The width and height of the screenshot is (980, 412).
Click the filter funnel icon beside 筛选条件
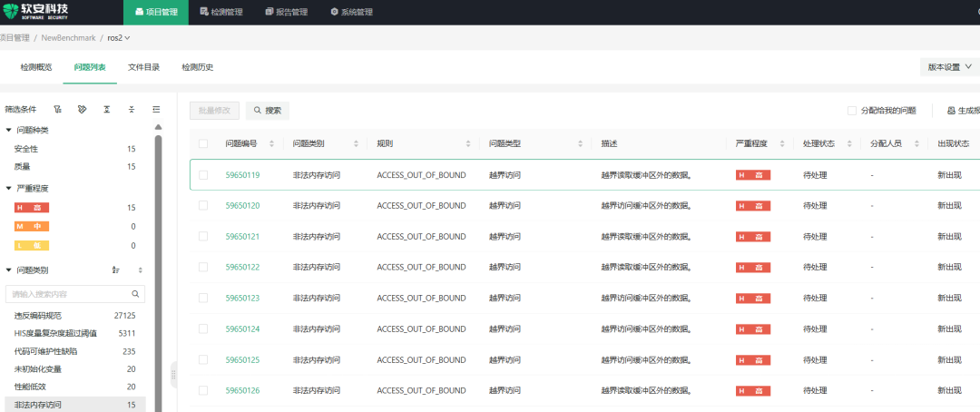pos(57,110)
